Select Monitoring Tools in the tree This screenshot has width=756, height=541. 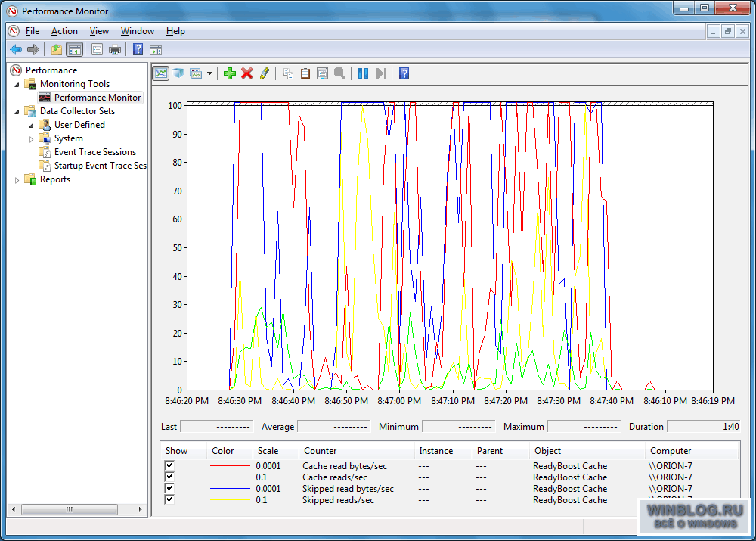[75, 84]
